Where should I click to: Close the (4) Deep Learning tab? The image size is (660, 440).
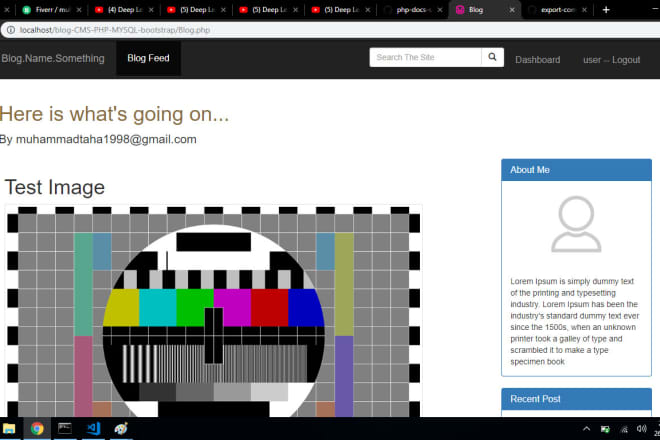151,10
